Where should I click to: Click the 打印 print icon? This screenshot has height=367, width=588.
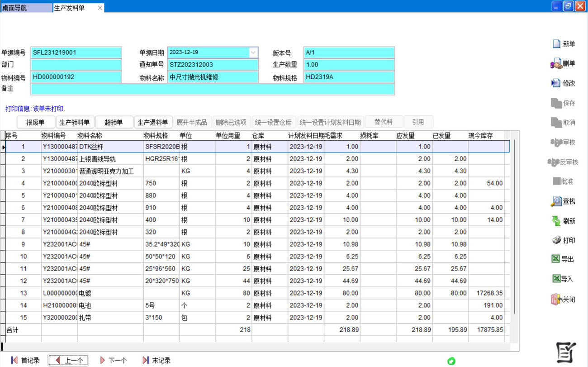click(x=557, y=240)
